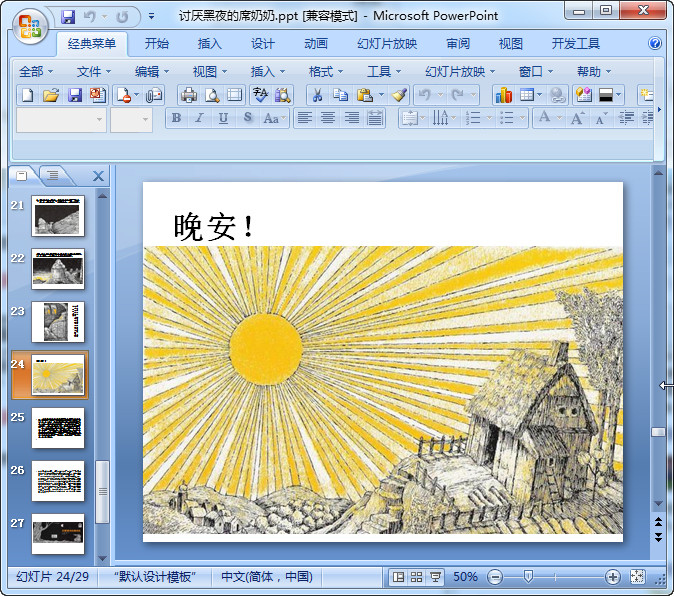Switch to normal view in status bar
674x596 pixels.
398,577
